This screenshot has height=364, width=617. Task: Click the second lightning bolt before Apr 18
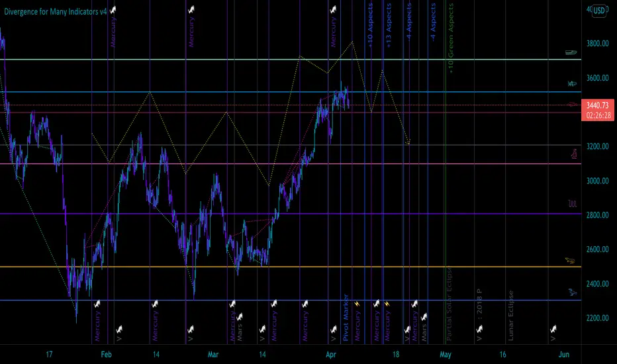pos(387,304)
